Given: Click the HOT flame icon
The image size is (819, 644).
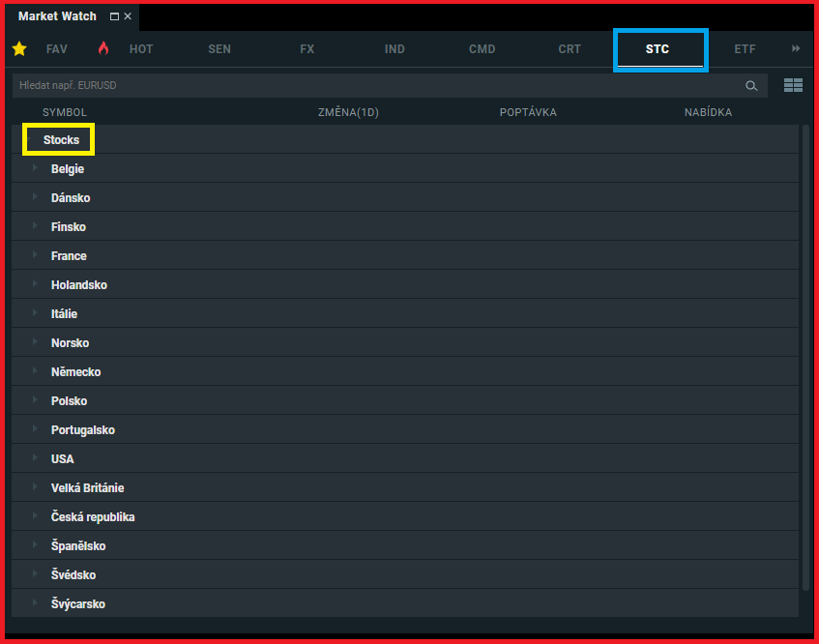Looking at the screenshot, I should 103,48.
